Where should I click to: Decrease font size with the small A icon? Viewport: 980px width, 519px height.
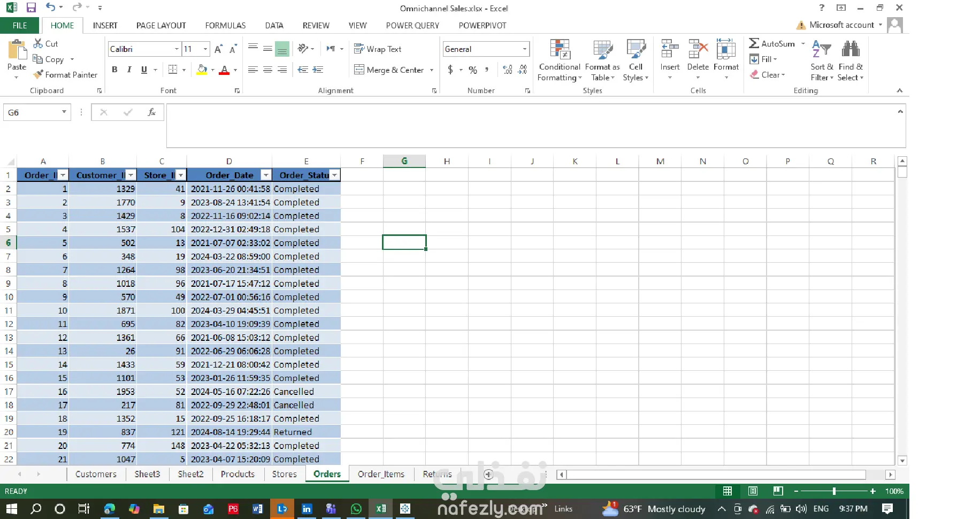click(x=233, y=49)
